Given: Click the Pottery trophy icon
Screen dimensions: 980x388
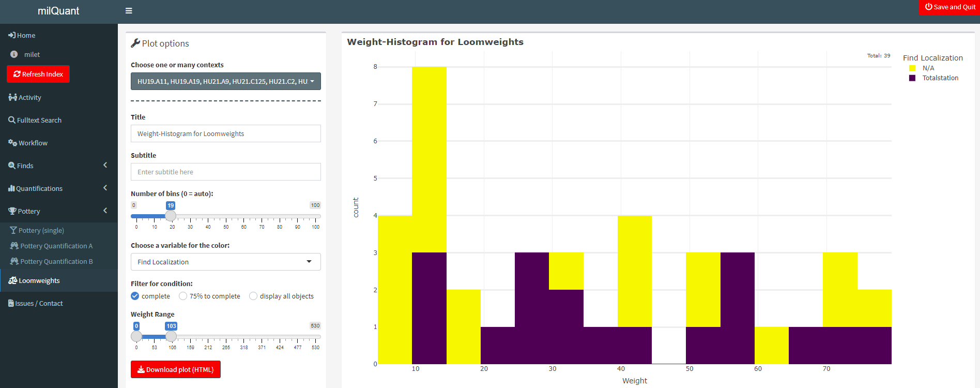Looking at the screenshot, I should (12, 211).
